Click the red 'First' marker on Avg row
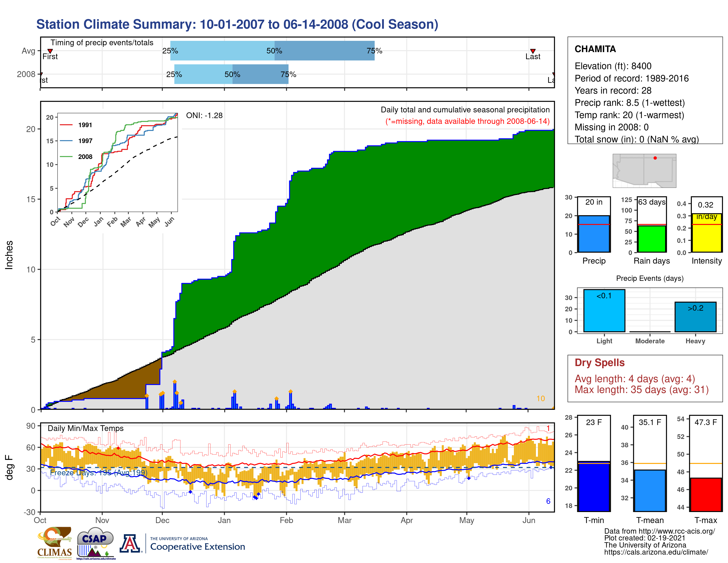Image resolution: width=728 pixels, height=563 pixels. point(50,51)
